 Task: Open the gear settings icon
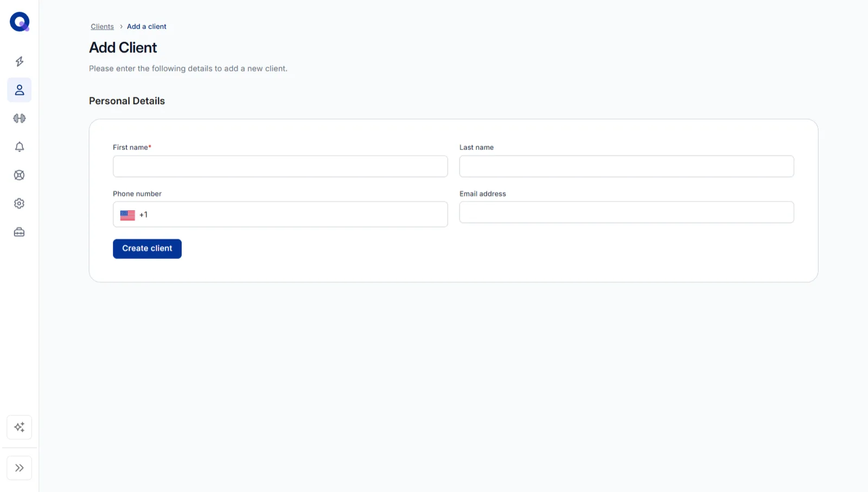point(20,203)
